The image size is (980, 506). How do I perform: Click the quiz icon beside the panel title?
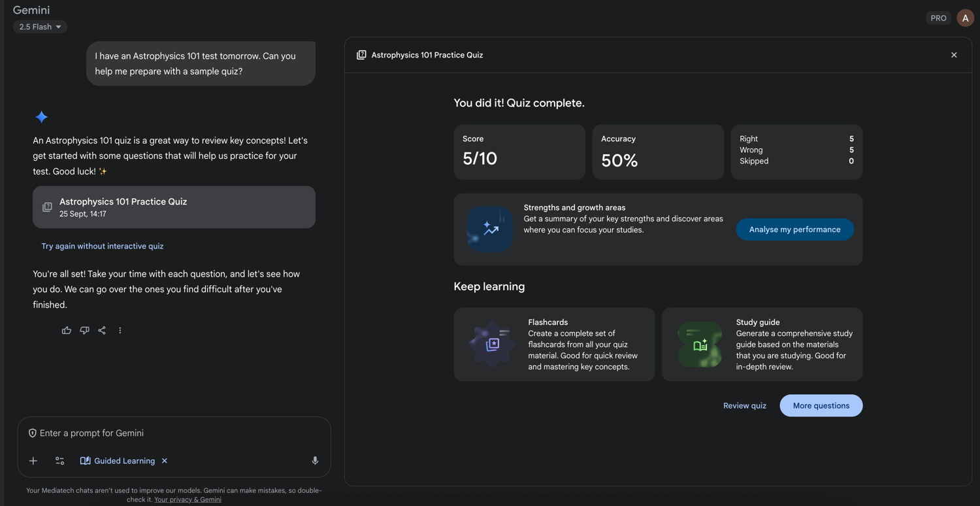pyautogui.click(x=361, y=55)
